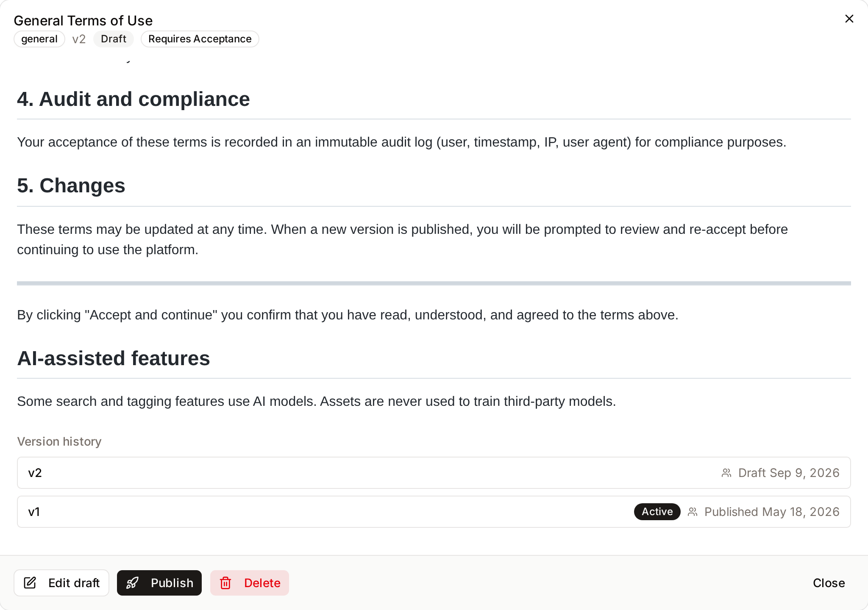Click the trash icon on Delete

[x=225, y=583]
